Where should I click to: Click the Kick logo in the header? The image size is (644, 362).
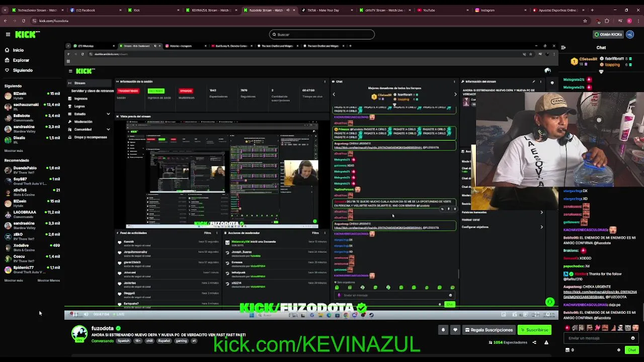point(27,34)
